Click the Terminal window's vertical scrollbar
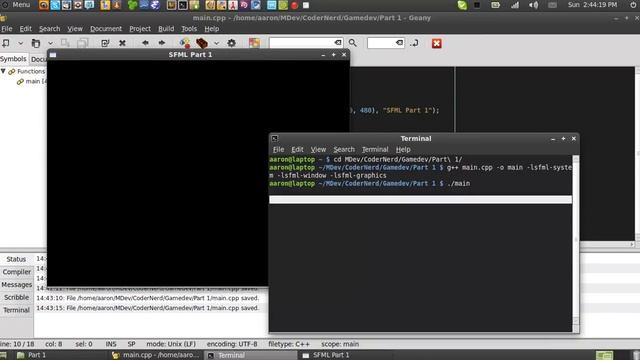Viewport: 640px width, 360px height. pyautogui.click(x=576, y=240)
